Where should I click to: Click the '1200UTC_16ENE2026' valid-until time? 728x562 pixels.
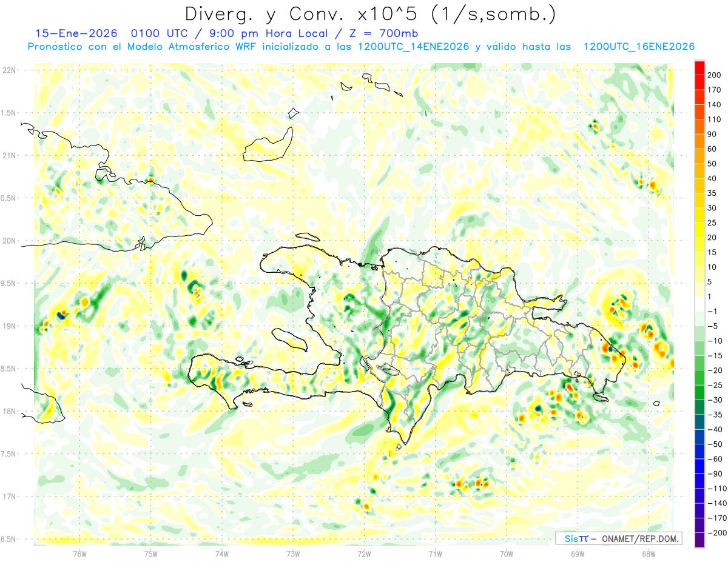click(638, 47)
